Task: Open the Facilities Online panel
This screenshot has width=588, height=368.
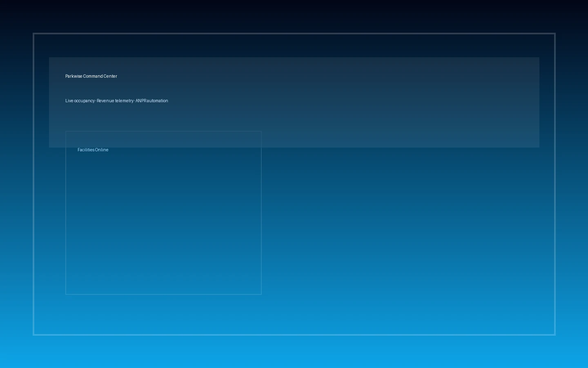Action: 163,213
